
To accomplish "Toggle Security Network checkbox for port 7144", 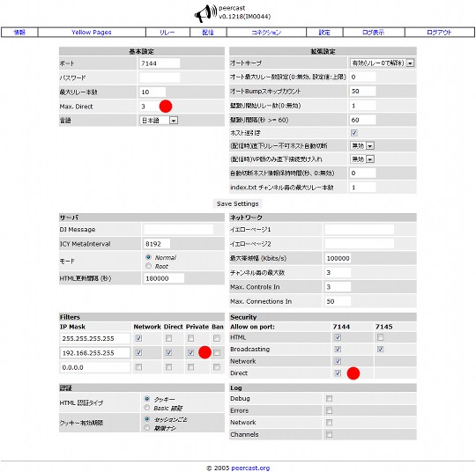I will 338,361.
